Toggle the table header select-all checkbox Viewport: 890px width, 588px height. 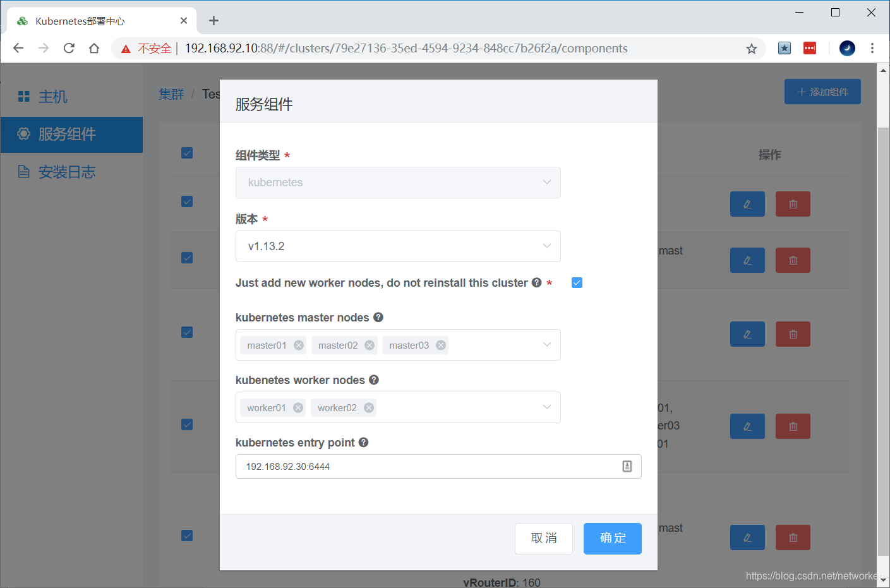(x=187, y=153)
